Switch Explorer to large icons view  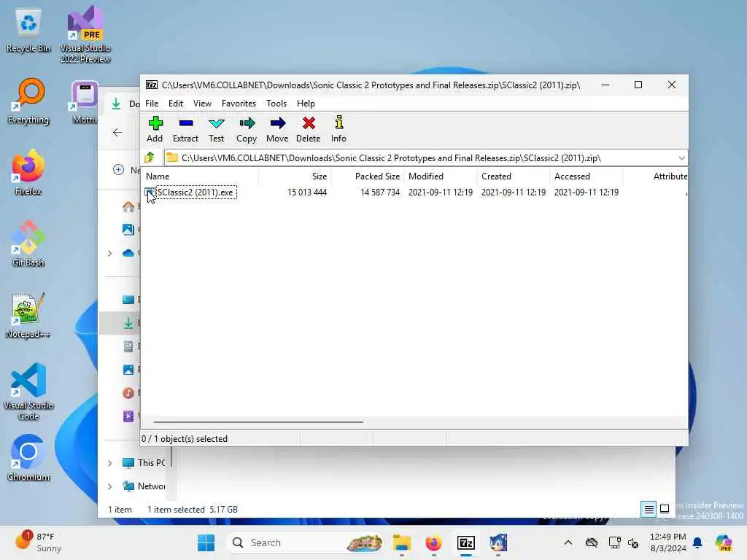[665, 510]
